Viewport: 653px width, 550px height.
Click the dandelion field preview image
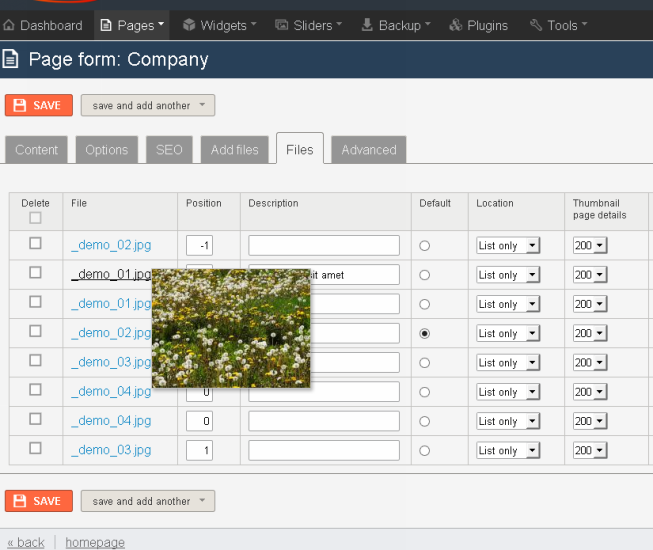[x=231, y=328]
